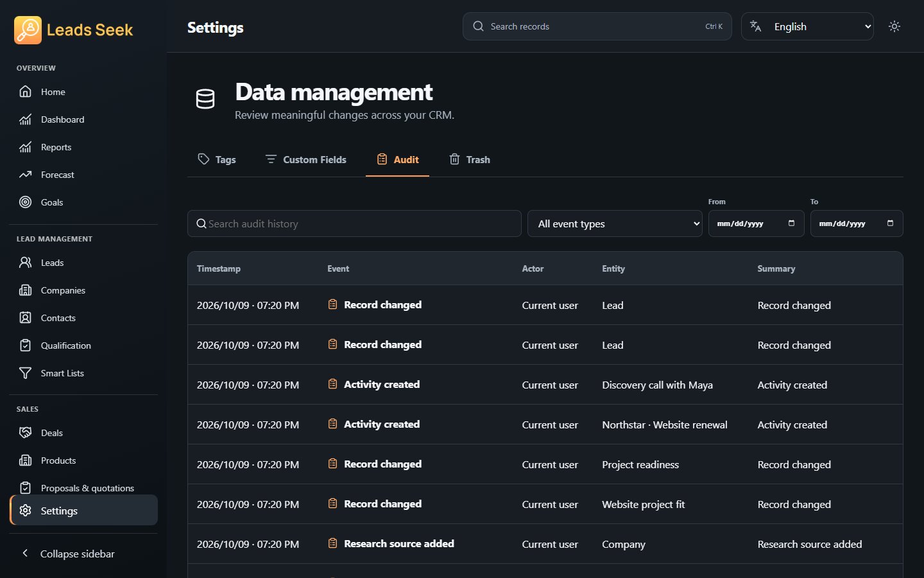The height and width of the screenshot is (578, 924).
Task: Open Smart Lists in the sidebar
Action: click(83, 373)
